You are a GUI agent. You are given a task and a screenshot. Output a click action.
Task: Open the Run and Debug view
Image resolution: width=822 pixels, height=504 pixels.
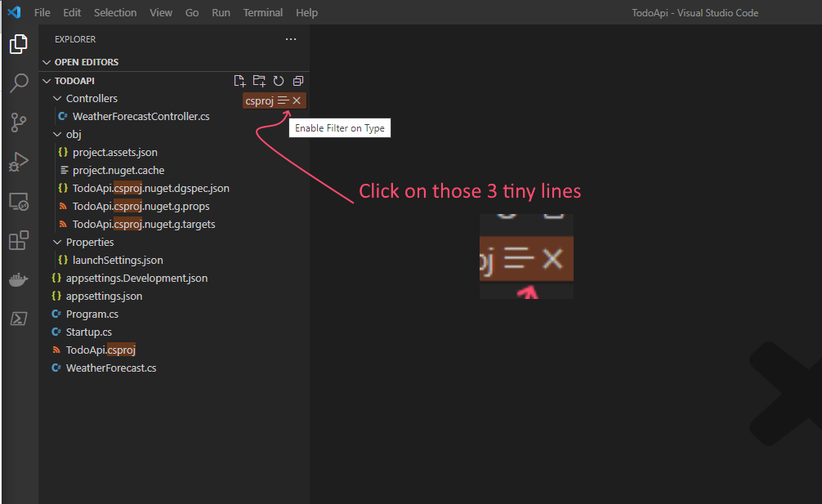(x=18, y=162)
